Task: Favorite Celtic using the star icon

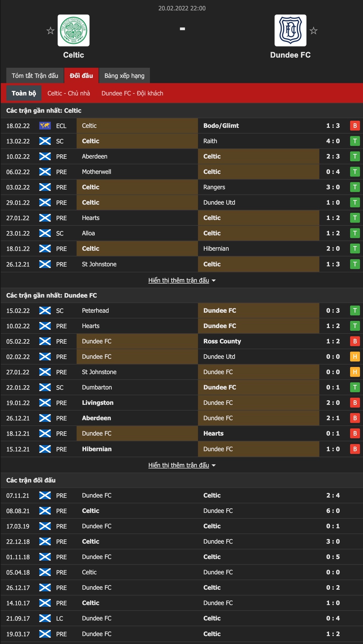Action: [x=50, y=30]
